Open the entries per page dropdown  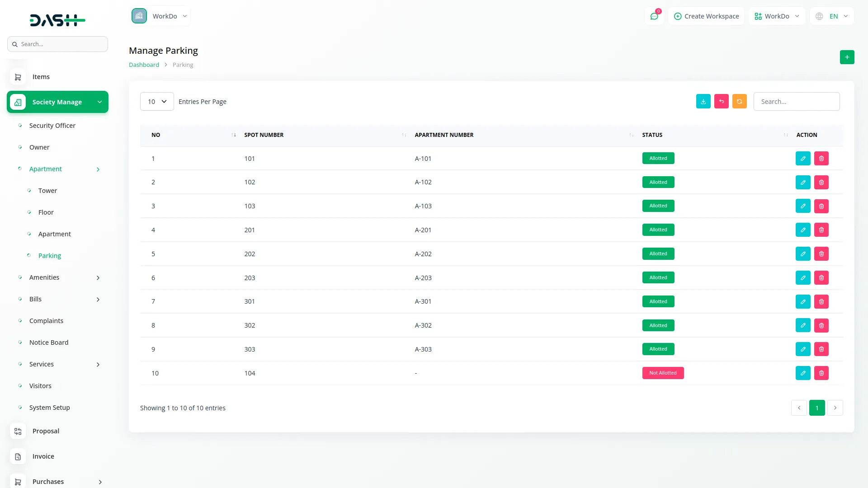(157, 102)
